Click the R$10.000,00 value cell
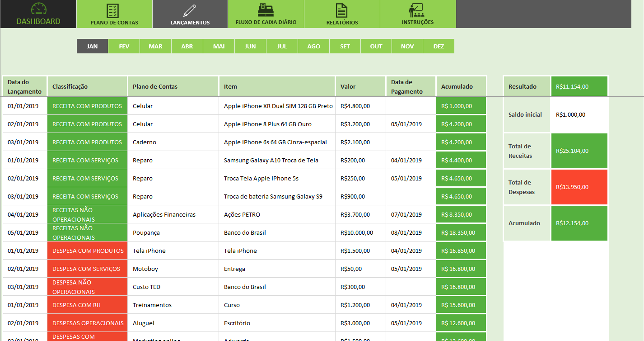 360,232
